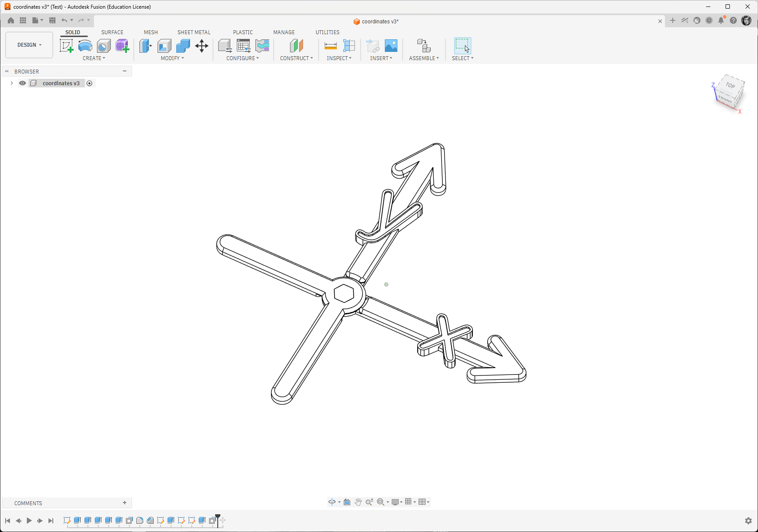Viewport: 758px width, 532px height.
Task: Click the Zoom magnifier icon
Action: (369, 502)
